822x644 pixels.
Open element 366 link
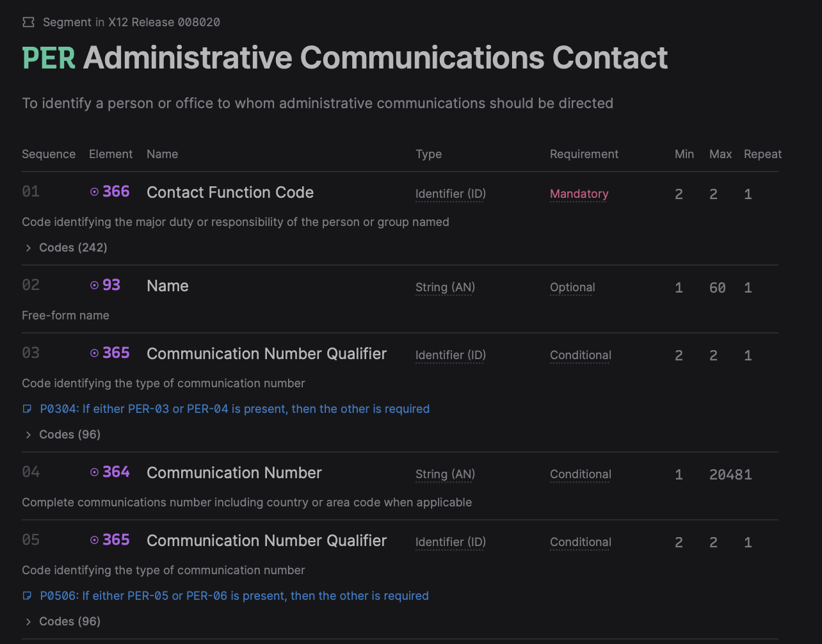click(116, 191)
